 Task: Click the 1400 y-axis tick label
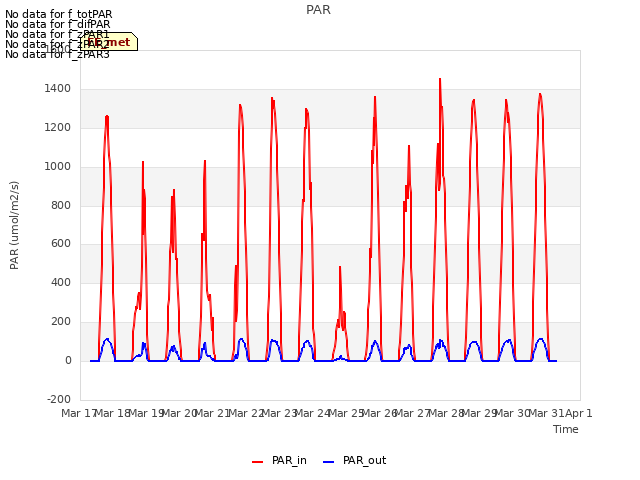[58, 89]
